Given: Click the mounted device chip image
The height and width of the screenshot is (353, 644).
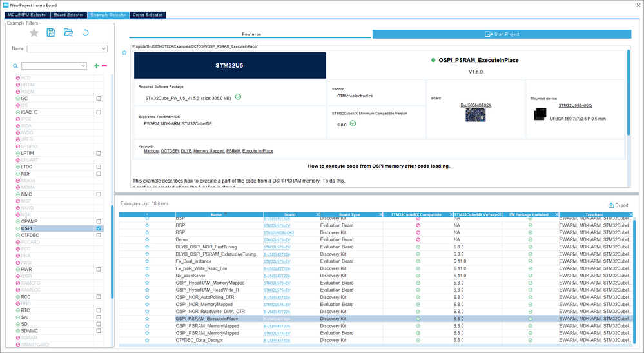Looking at the screenshot, I should 540,114.
